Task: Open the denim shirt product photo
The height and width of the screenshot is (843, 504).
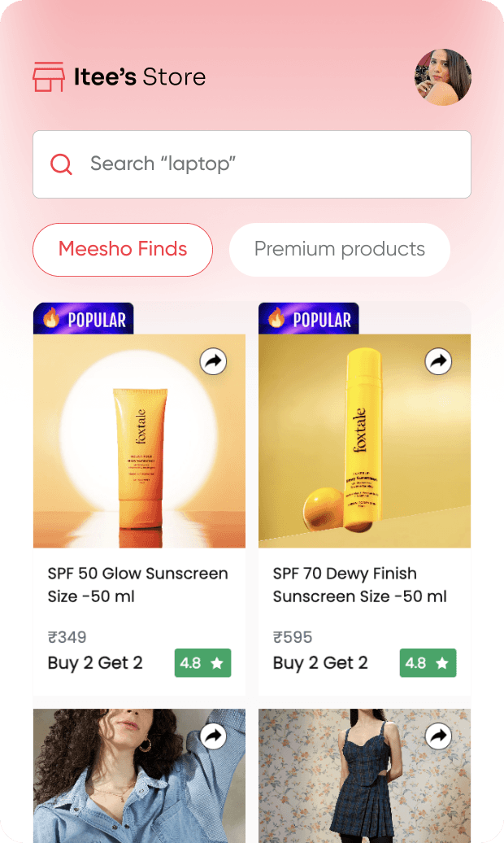Action: (x=139, y=775)
